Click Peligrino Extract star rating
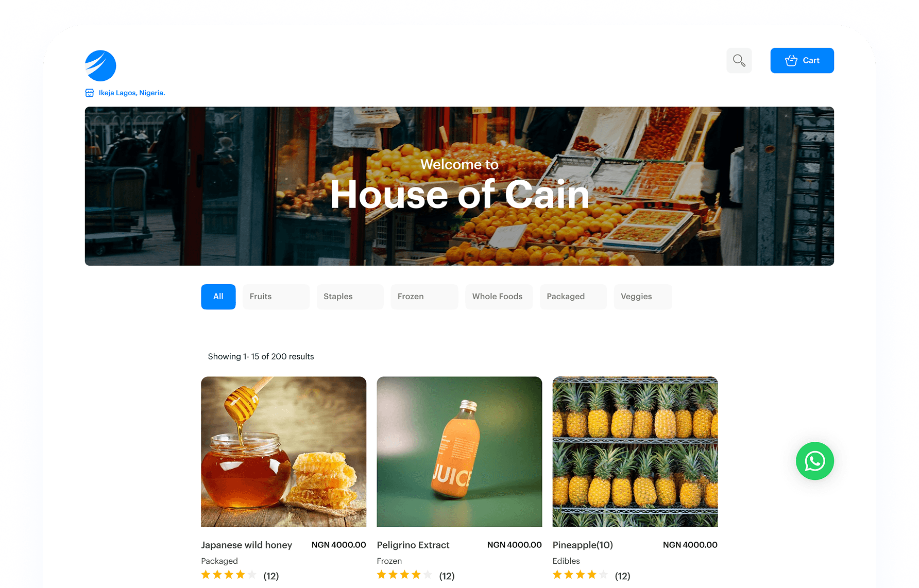The height and width of the screenshot is (588, 919). (404, 575)
